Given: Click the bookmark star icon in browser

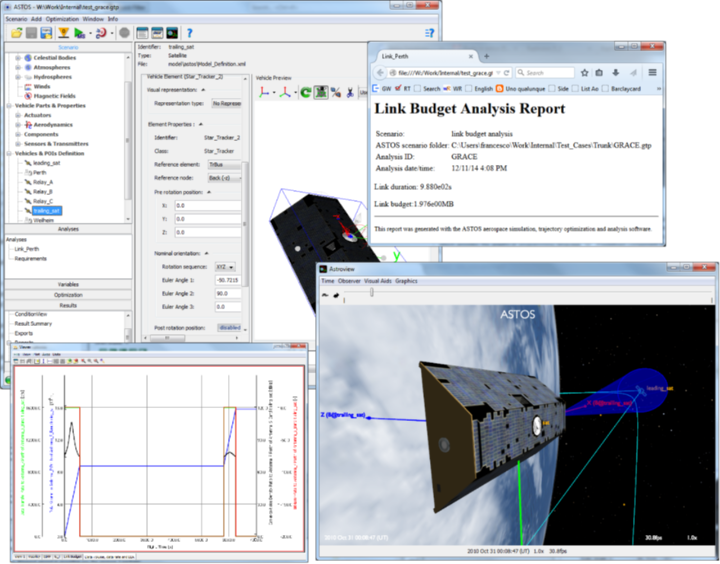Looking at the screenshot, I should (585, 73).
